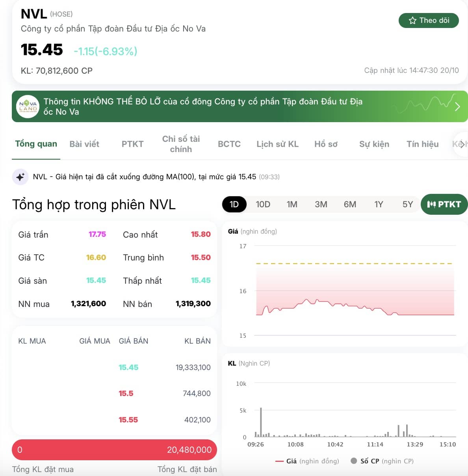468x476 pixels.
Task: Open the Bài viết tab
Action: click(84, 144)
